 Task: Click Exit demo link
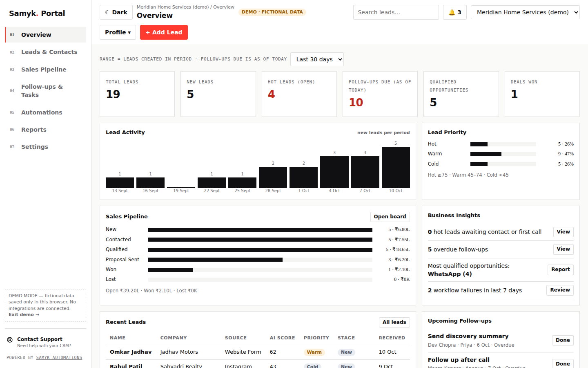(x=24, y=315)
